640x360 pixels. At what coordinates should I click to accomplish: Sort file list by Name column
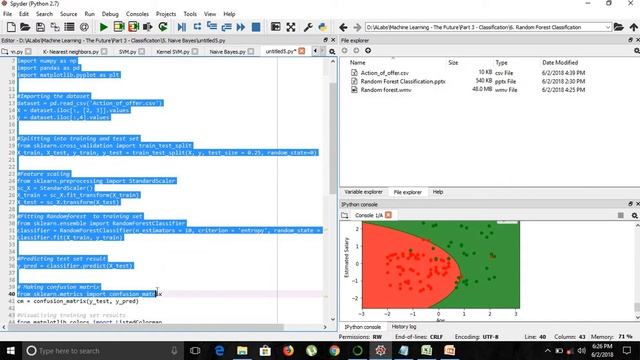click(358, 62)
